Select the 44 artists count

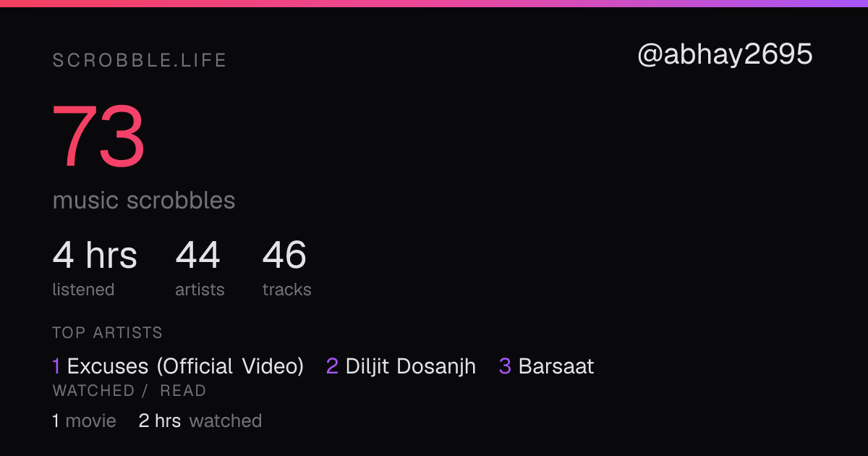click(x=197, y=255)
